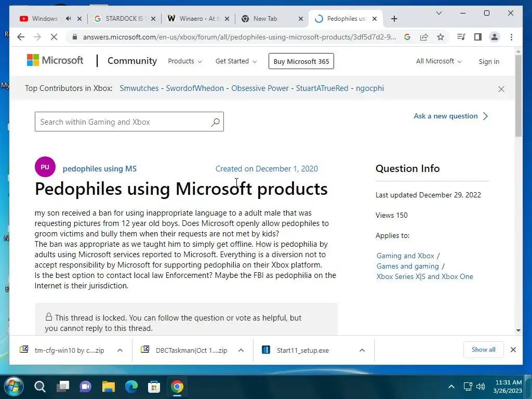Stop loading the page with the X button
The width and height of the screenshot is (532, 399).
pos(54,37)
